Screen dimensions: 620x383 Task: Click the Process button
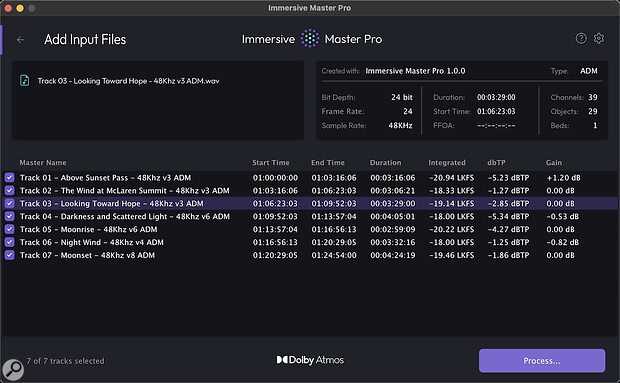click(x=542, y=360)
